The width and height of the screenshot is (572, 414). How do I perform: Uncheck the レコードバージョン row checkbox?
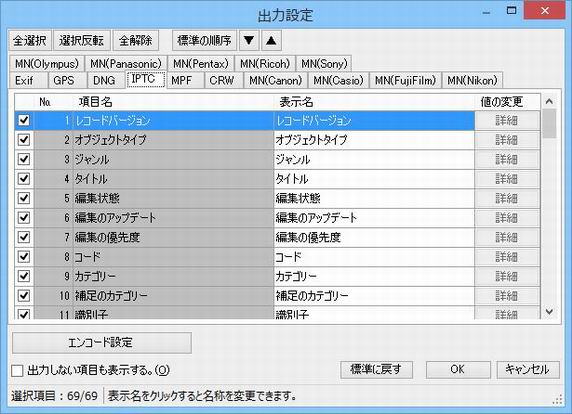click(24, 120)
